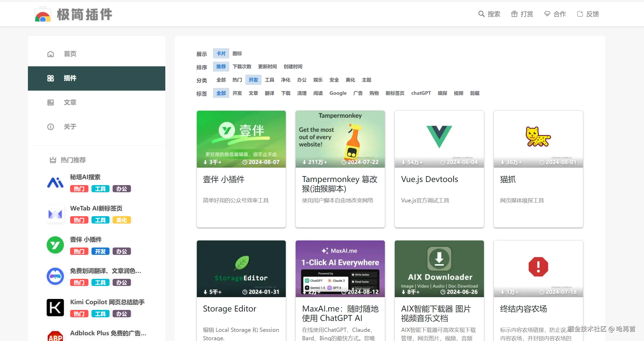Click the search magnifier icon in header

pos(481,14)
